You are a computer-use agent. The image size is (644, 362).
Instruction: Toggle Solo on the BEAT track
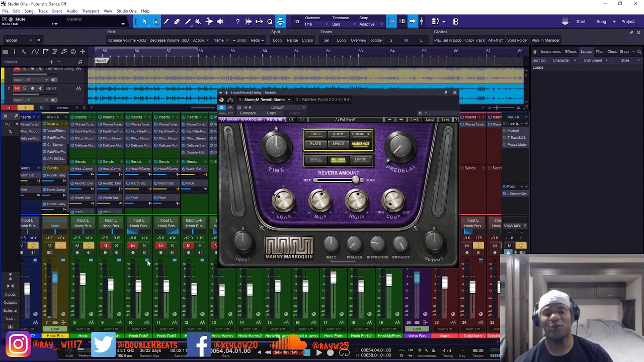pos(25,88)
